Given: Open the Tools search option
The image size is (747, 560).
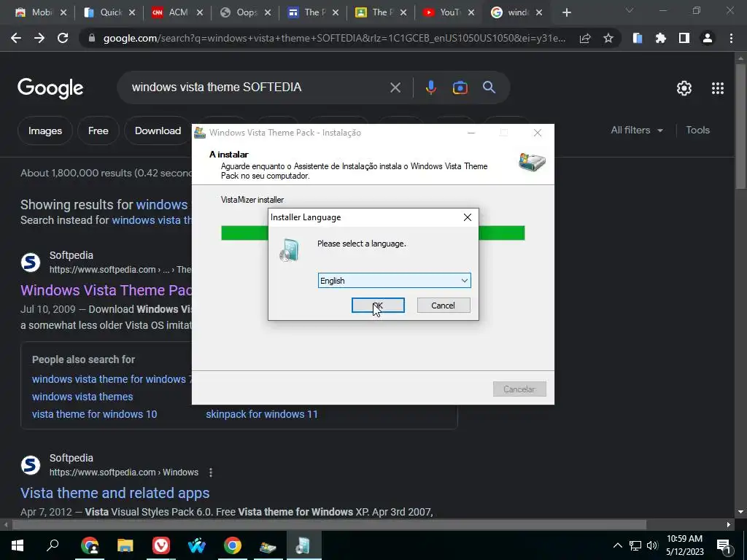Looking at the screenshot, I should tap(697, 130).
